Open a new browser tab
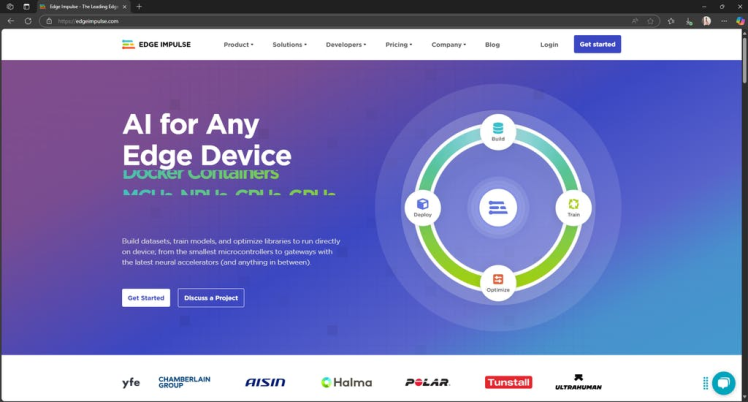 pos(139,7)
